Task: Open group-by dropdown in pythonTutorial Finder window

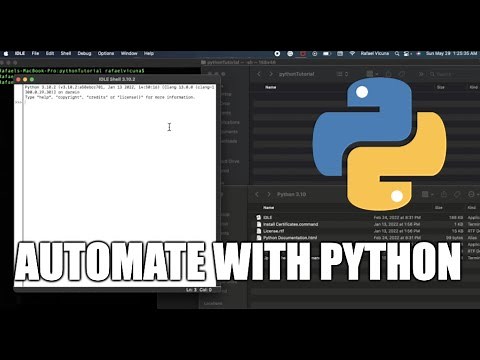Action: pos(372,74)
